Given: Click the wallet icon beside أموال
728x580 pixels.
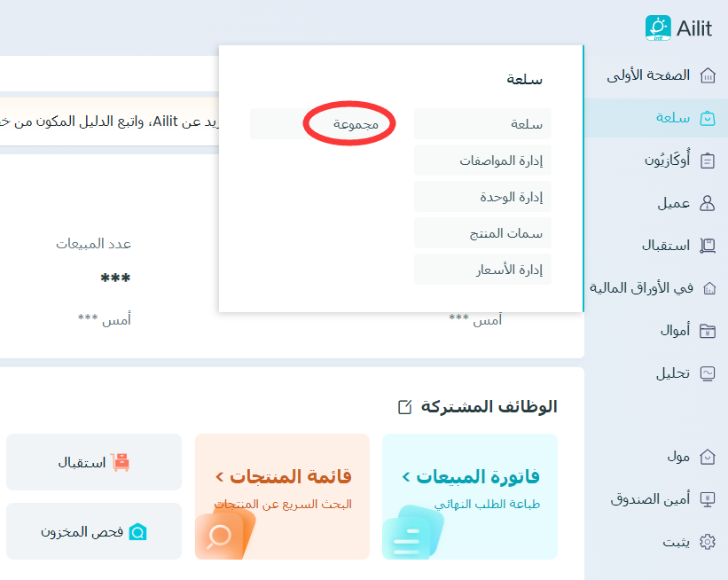Looking at the screenshot, I should tap(708, 331).
